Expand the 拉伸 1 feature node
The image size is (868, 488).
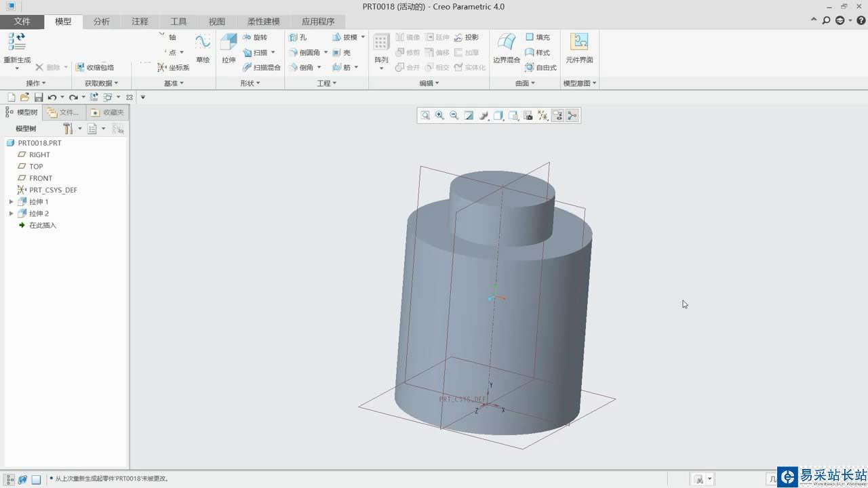[11, 202]
